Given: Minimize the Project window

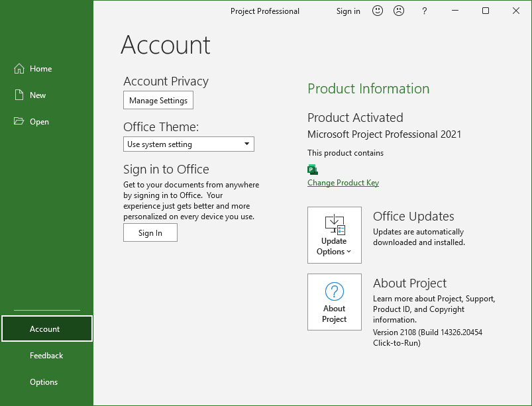Looking at the screenshot, I should [x=455, y=11].
